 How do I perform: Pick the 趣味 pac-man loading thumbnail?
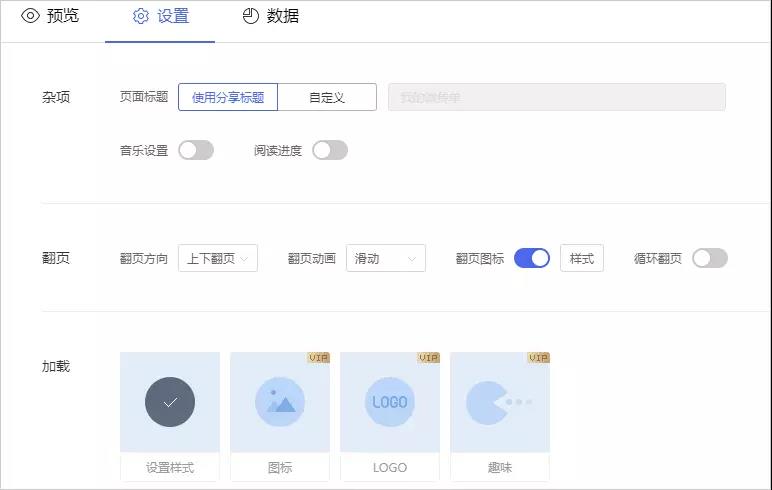click(500, 402)
